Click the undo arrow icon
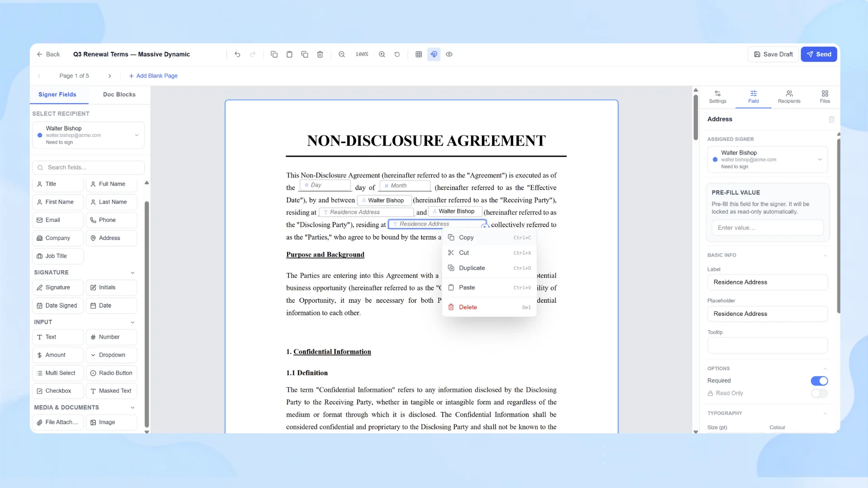The image size is (868, 488). pyautogui.click(x=237, y=54)
